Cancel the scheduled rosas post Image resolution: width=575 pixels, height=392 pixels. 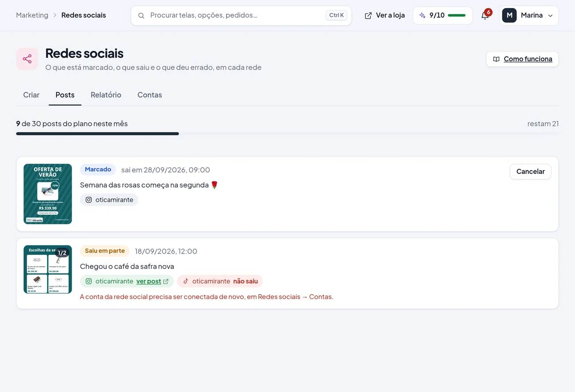(530, 172)
